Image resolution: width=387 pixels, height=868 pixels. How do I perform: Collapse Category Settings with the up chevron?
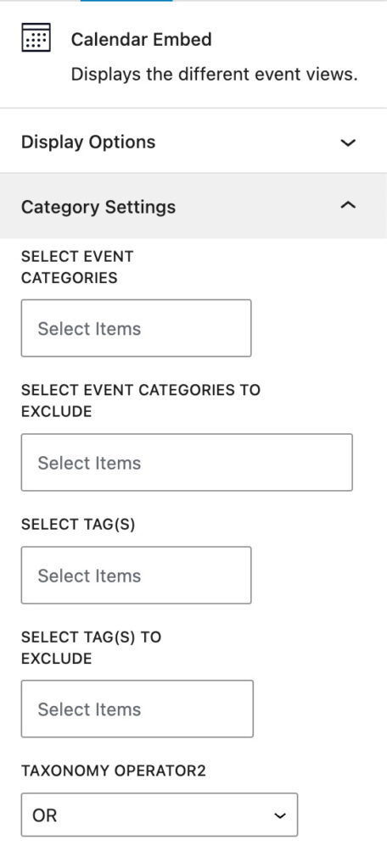(348, 205)
